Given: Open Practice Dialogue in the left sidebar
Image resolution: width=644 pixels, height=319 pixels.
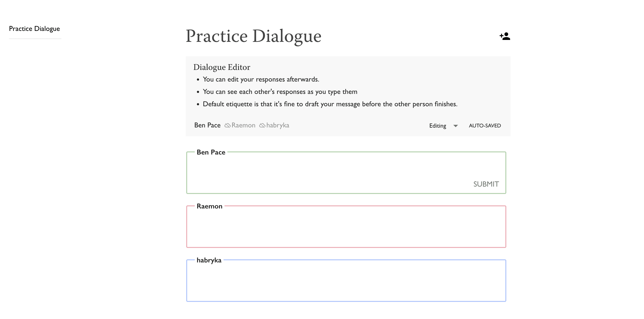Looking at the screenshot, I should pyautogui.click(x=34, y=29).
